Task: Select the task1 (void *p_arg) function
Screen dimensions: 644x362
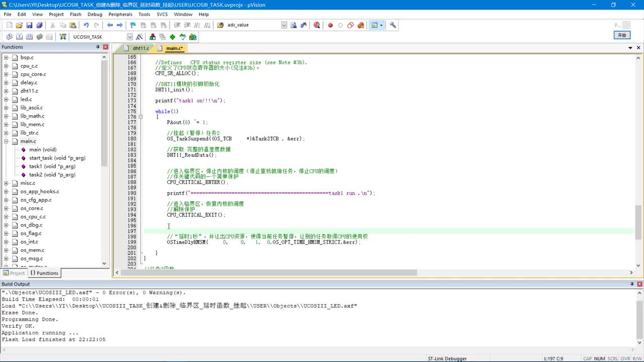Action: tap(52, 166)
